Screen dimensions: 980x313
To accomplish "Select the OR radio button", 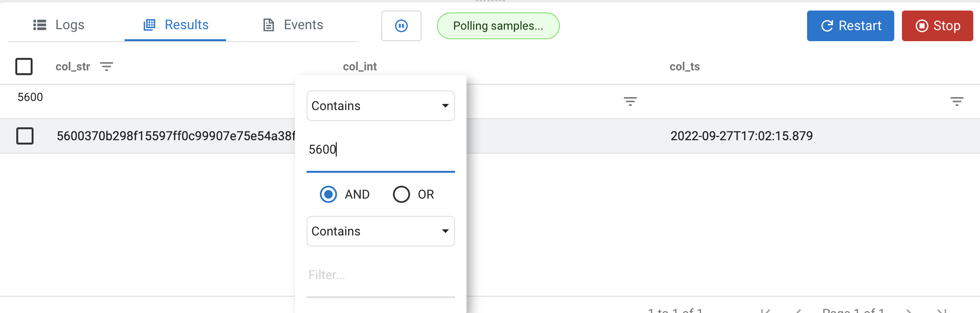I will [401, 194].
